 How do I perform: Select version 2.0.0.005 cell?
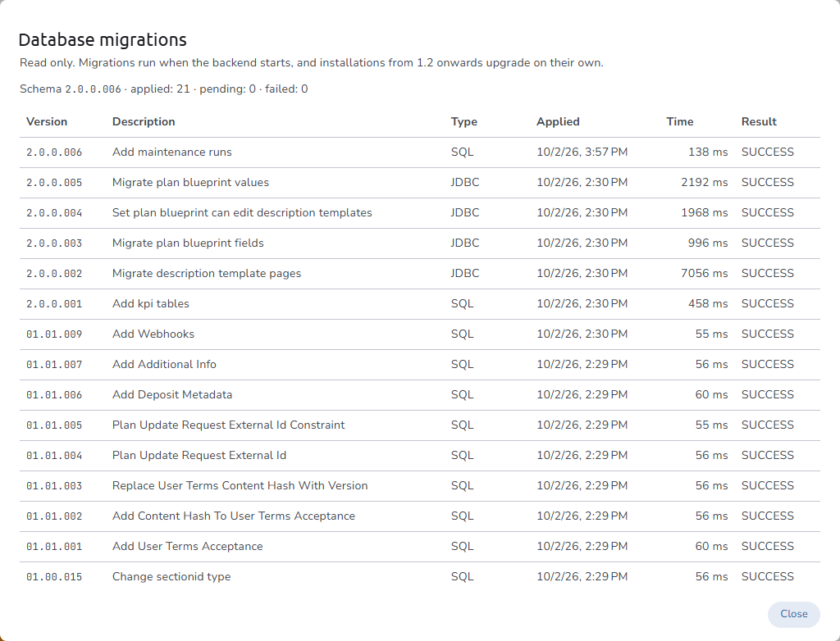[x=54, y=183]
